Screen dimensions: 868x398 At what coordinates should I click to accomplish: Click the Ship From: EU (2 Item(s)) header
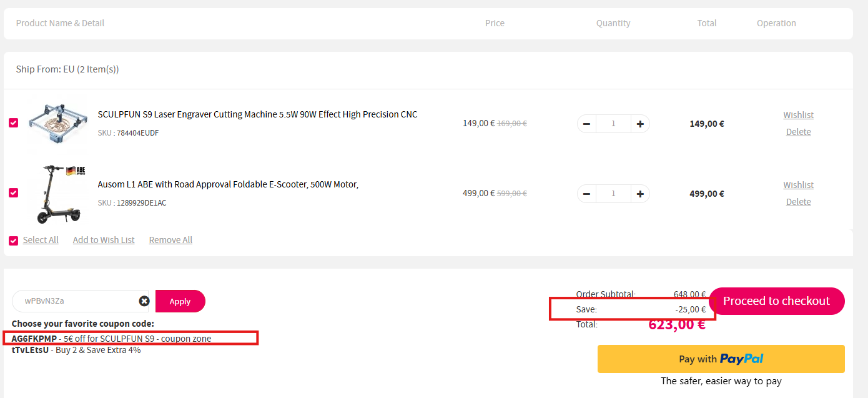click(67, 69)
